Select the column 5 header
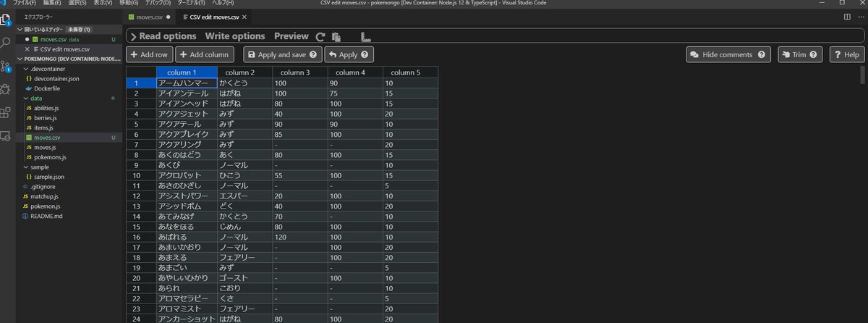 [410, 72]
